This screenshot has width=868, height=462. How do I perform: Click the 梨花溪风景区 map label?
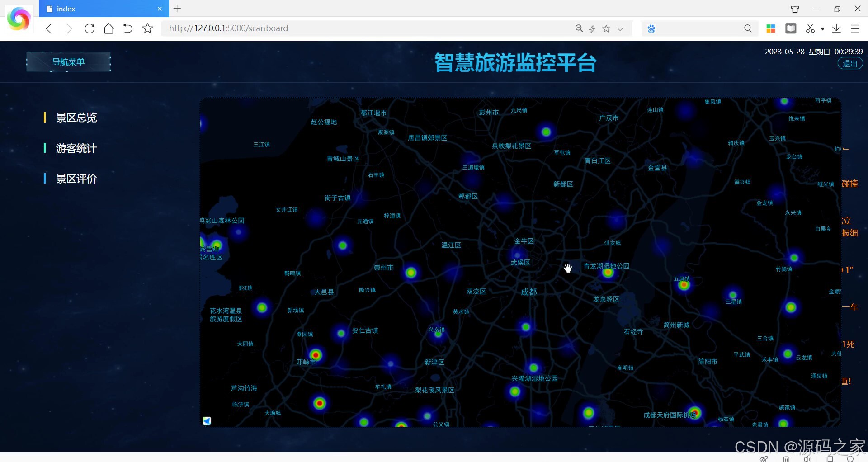pyautogui.click(x=434, y=390)
